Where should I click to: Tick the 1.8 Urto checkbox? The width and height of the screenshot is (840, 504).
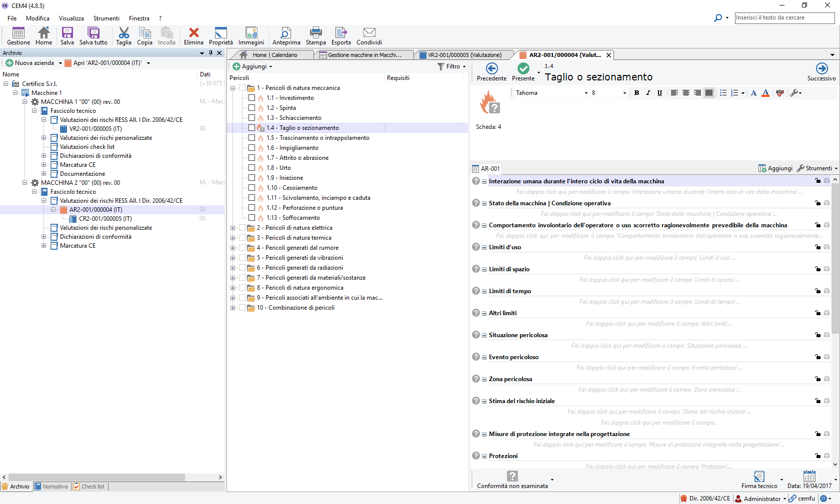252,168
